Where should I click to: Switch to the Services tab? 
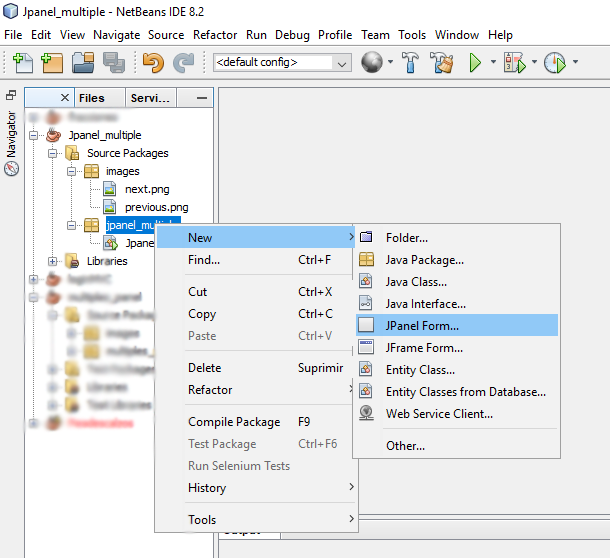[x=150, y=98]
